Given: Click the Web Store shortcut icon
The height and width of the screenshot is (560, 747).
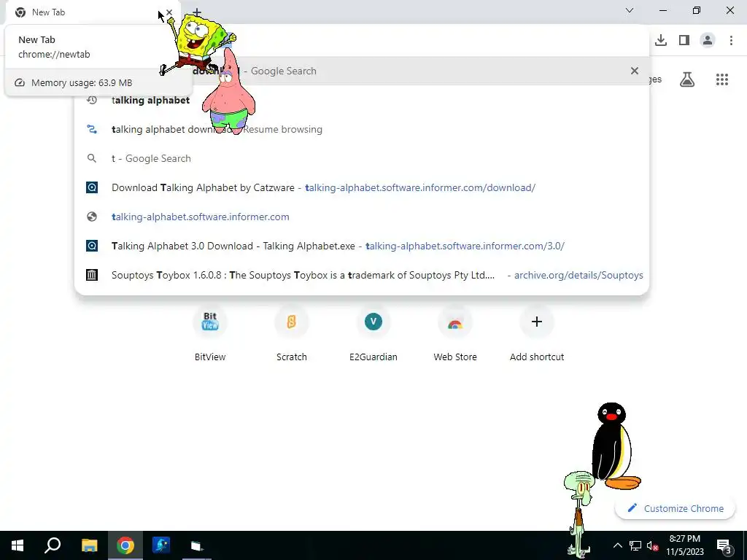Looking at the screenshot, I should coord(455,322).
